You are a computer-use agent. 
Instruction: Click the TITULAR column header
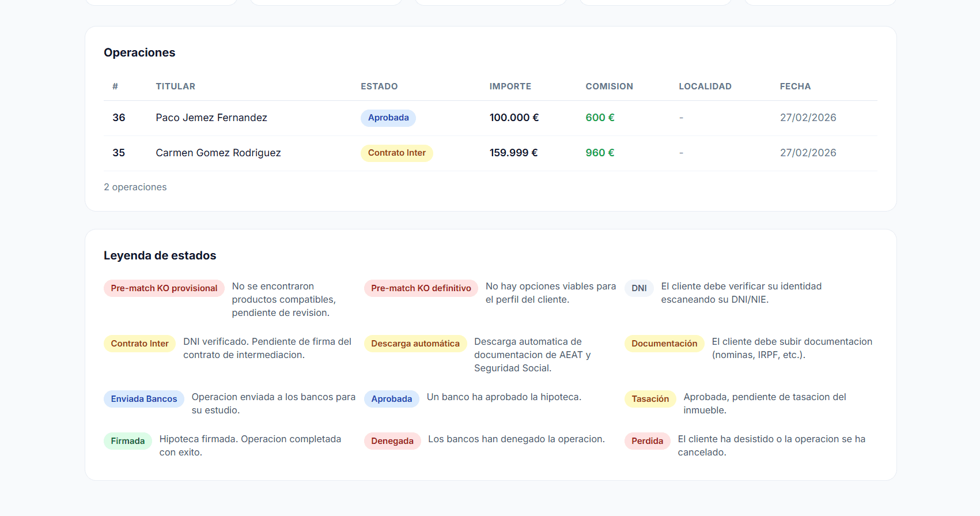[x=175, y=86]
